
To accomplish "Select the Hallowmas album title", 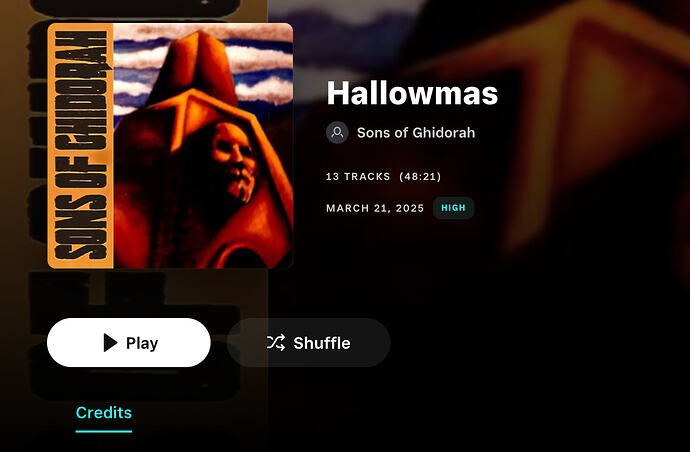I will tap(412, 93).
